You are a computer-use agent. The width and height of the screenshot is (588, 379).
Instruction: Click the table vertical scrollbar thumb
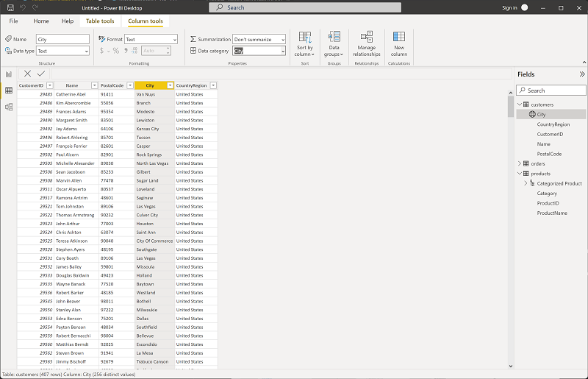click(x=510, y=107)
